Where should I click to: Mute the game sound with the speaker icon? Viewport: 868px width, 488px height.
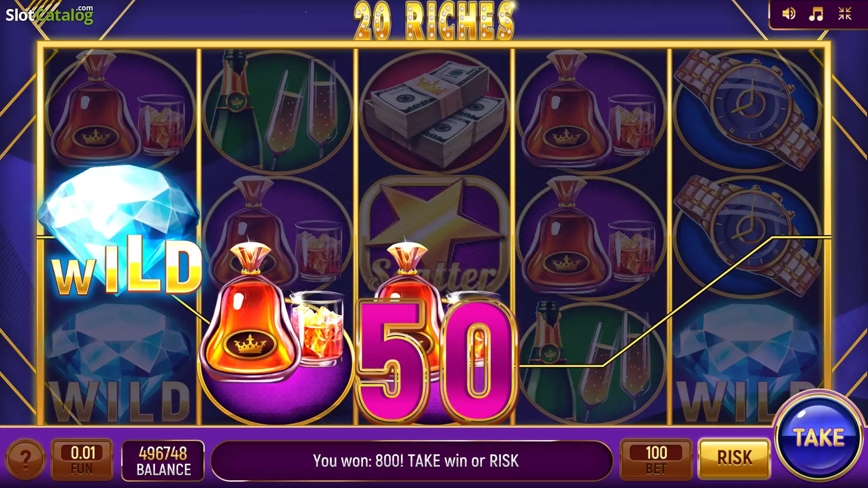tap(788, 14)
